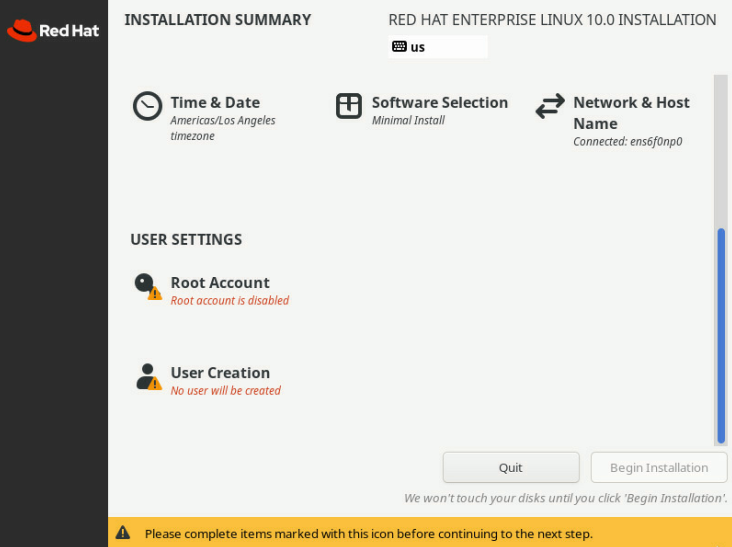
Task: Click the keyboard layout icon
Action: point(399,46)
